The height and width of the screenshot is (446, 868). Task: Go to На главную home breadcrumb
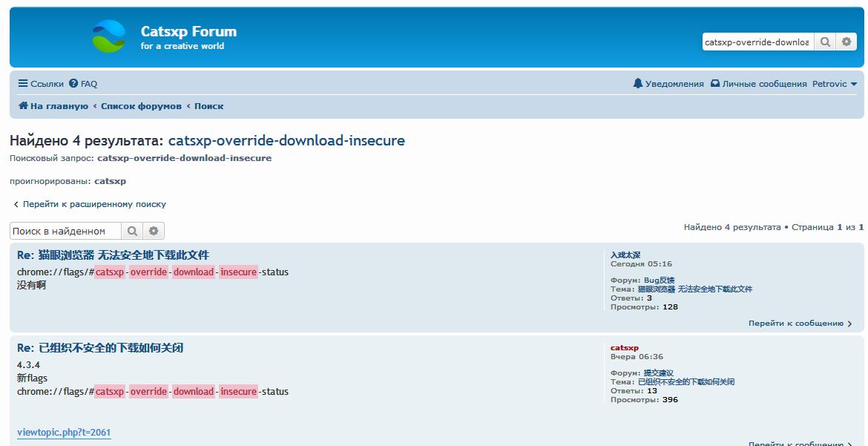coord(53,106)
